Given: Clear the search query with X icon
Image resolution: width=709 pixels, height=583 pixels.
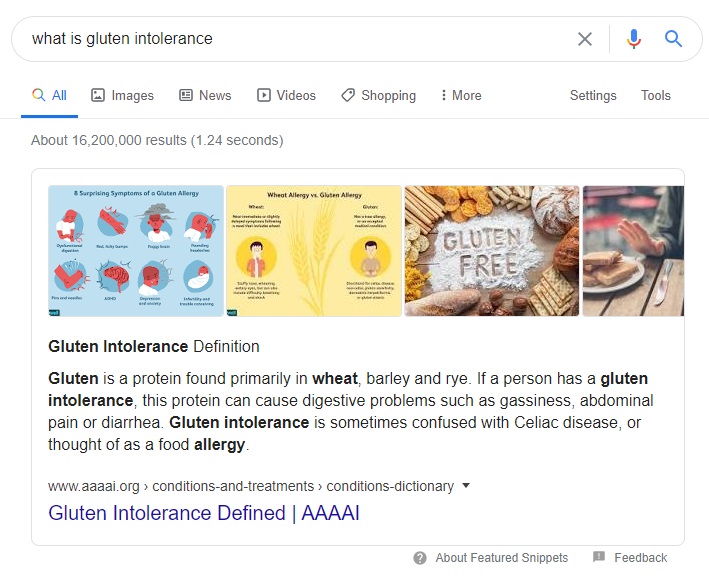Looking at the screenshot, I should (585, 39).
